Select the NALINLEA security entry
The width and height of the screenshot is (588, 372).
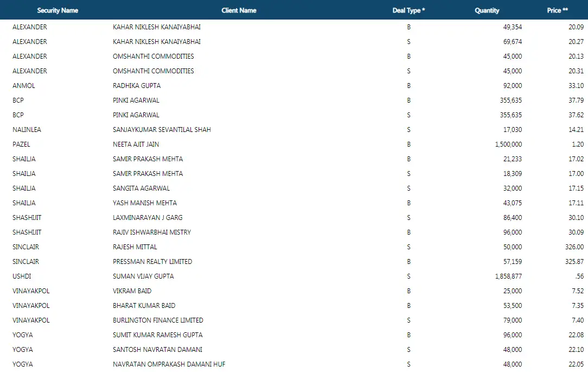point(27,129)
